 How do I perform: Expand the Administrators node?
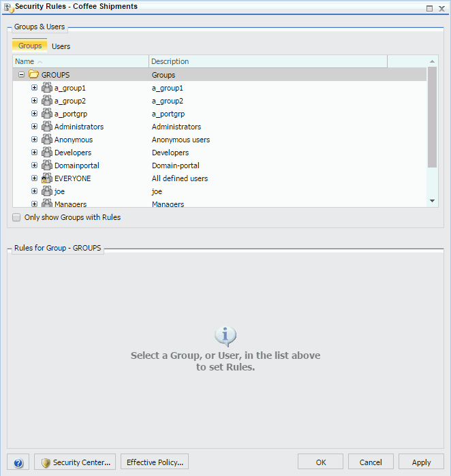[x=34, y=127]
